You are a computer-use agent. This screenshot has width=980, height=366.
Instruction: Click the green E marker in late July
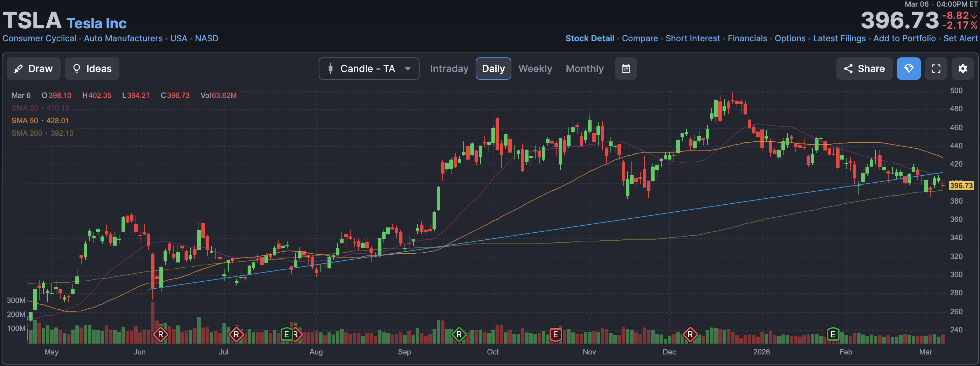point(287,335)
